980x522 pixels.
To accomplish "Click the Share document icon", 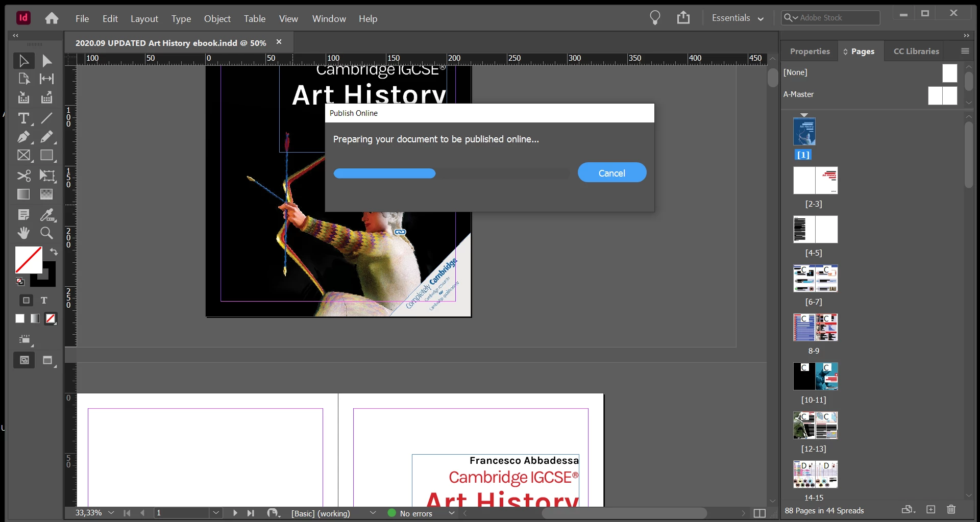I will pyautogui.click(x=683, y=18).
